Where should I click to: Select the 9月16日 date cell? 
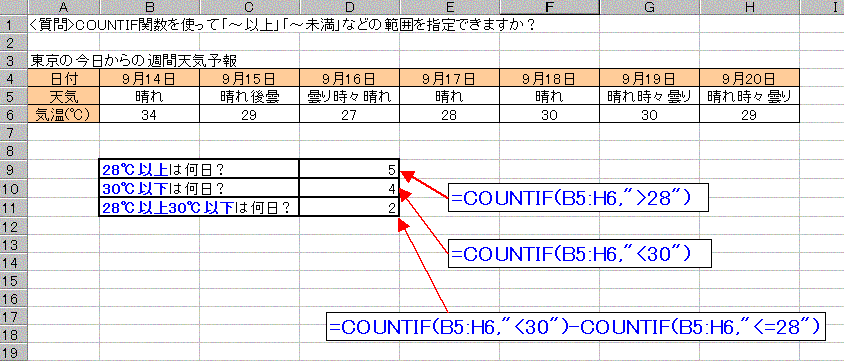coord(349,79)
